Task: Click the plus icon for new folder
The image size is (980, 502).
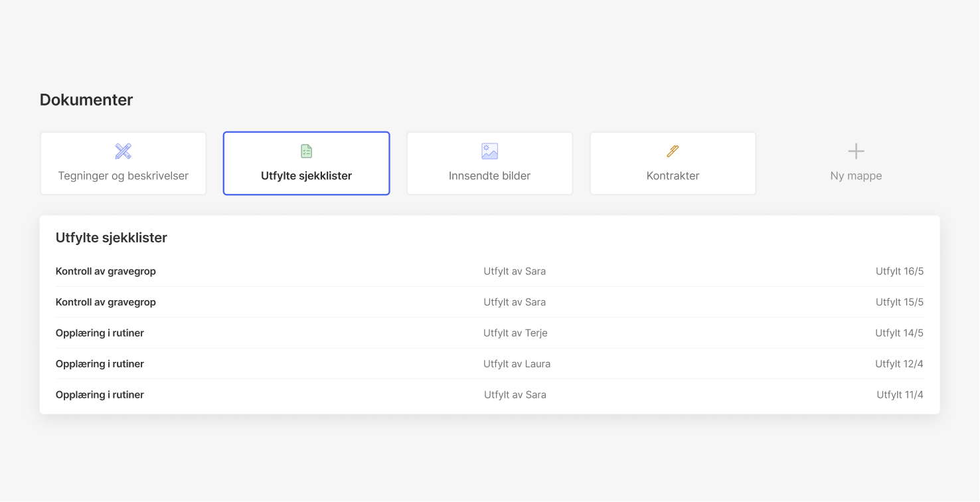Action: 856,151
